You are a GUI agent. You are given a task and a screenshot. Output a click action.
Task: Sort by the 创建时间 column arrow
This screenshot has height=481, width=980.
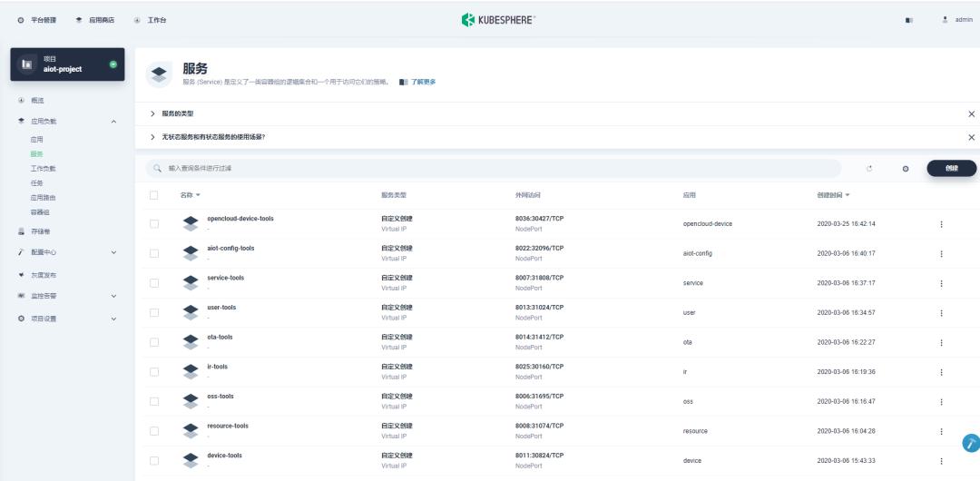(x=848, y=195)
